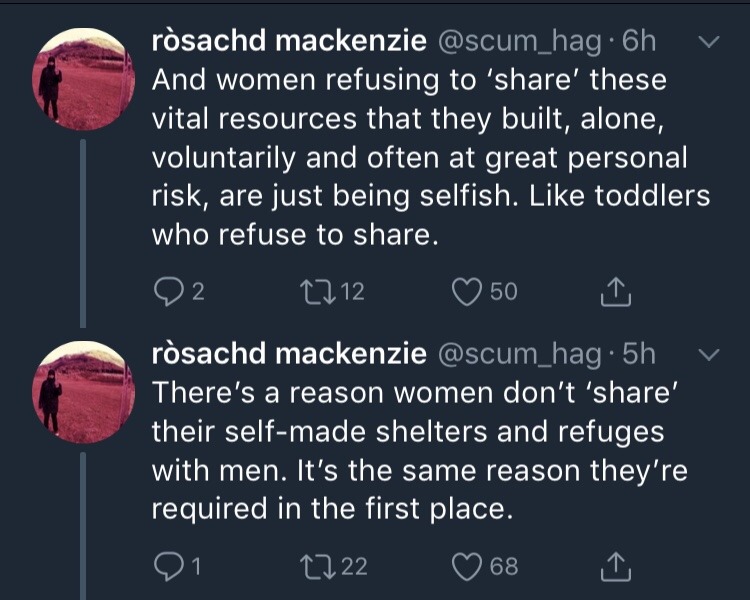Click the profile avatar beside the 5h tweet
Screen dimensions: 750x600
tap(79, 392)
